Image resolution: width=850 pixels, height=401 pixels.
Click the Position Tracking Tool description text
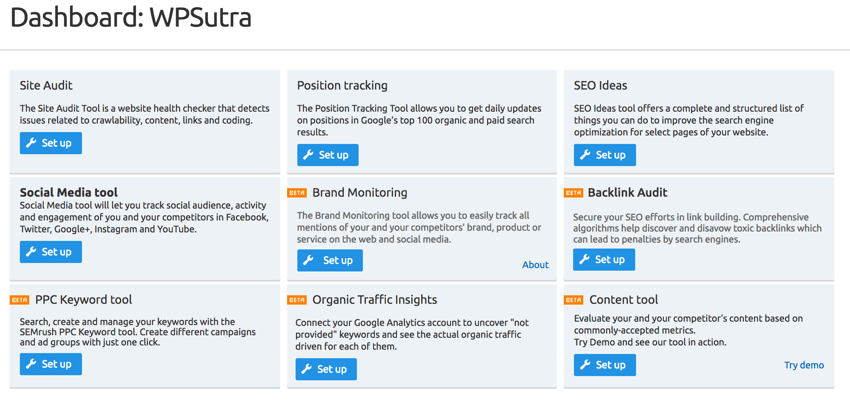tap(419, 120)
